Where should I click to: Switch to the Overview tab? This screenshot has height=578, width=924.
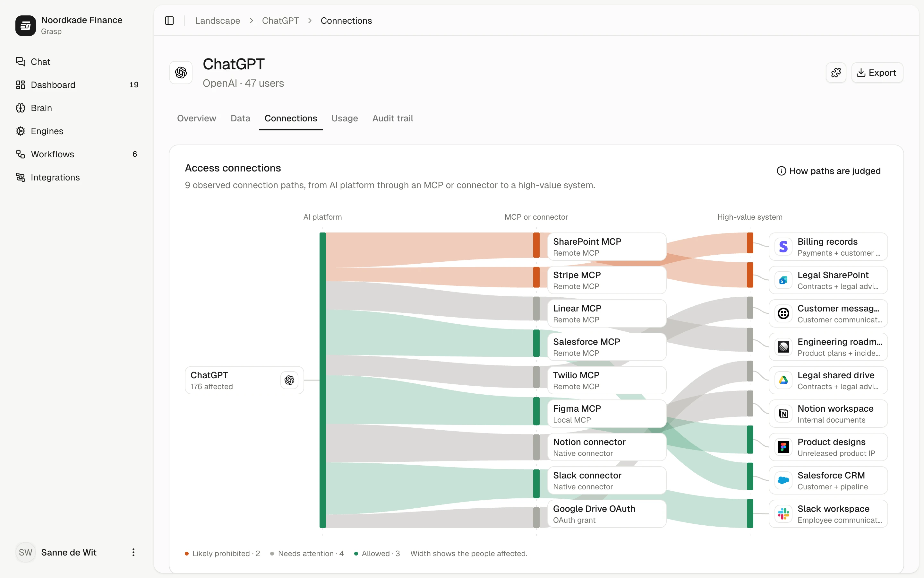(x=197, y=118)
